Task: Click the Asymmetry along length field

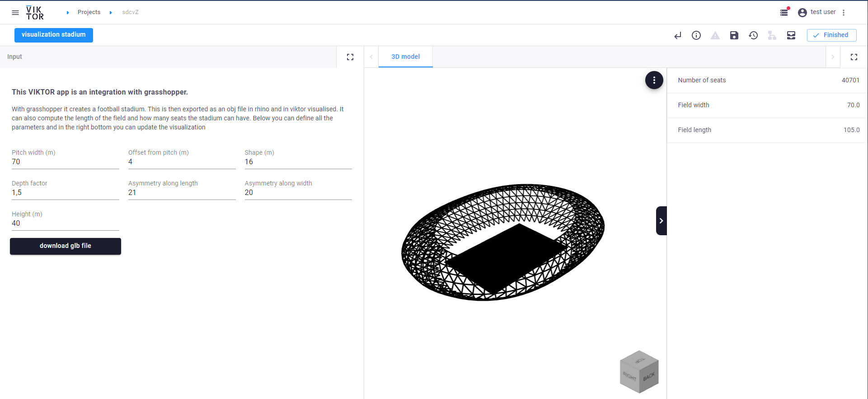Action: point(182,192)
